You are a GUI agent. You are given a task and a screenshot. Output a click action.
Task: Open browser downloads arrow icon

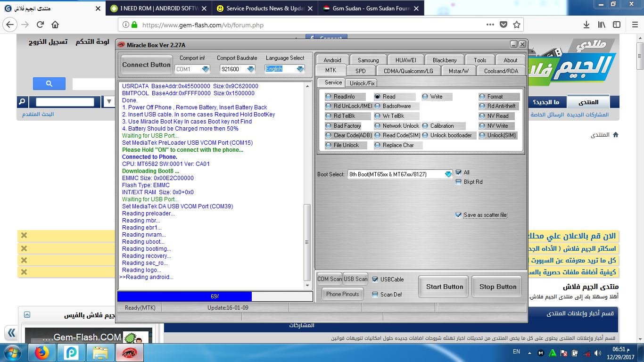pyautogui.click(x=586, y=25)
